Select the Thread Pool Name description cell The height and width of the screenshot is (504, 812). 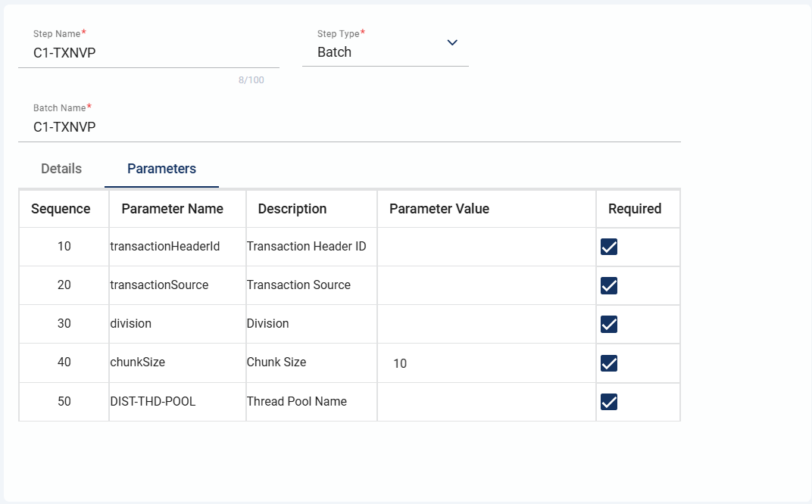pos(297,402)
